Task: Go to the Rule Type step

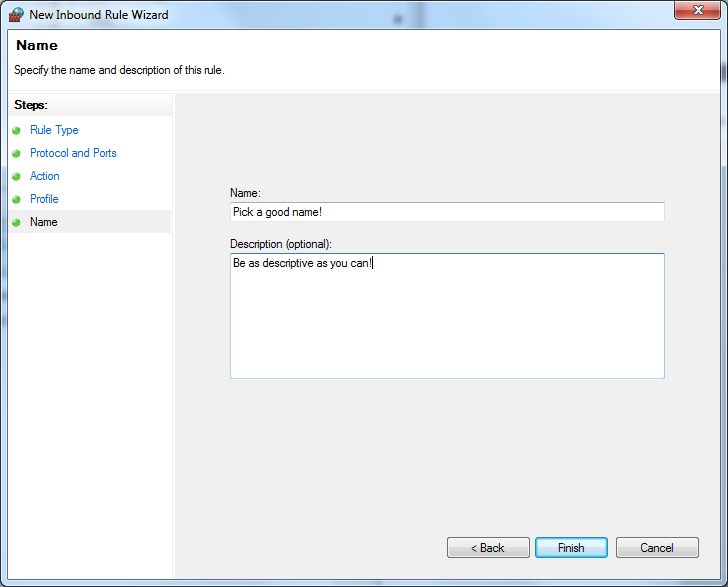Action: pos(54,130)
